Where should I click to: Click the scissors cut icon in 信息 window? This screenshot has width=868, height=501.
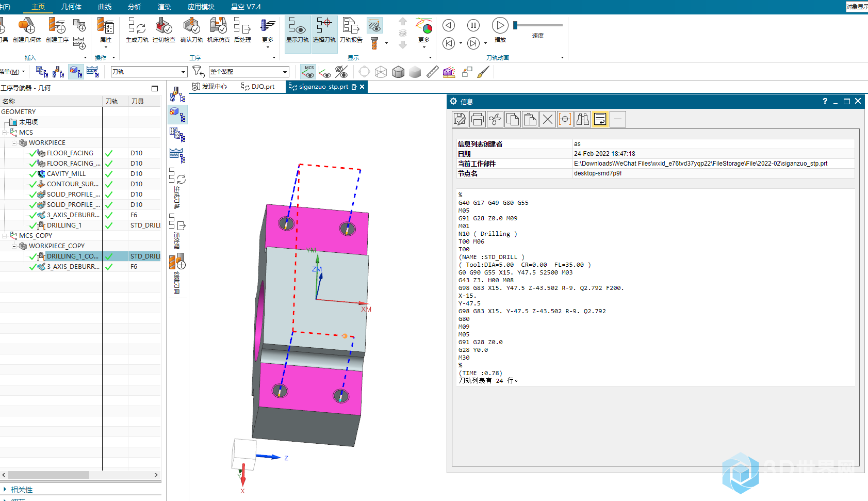click(x=495, y=119)
